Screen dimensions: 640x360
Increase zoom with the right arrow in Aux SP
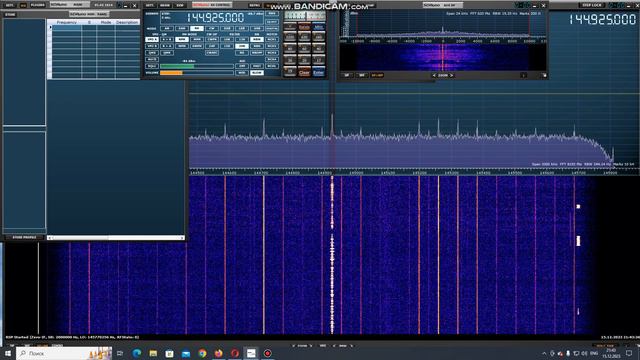click(451, 76)
